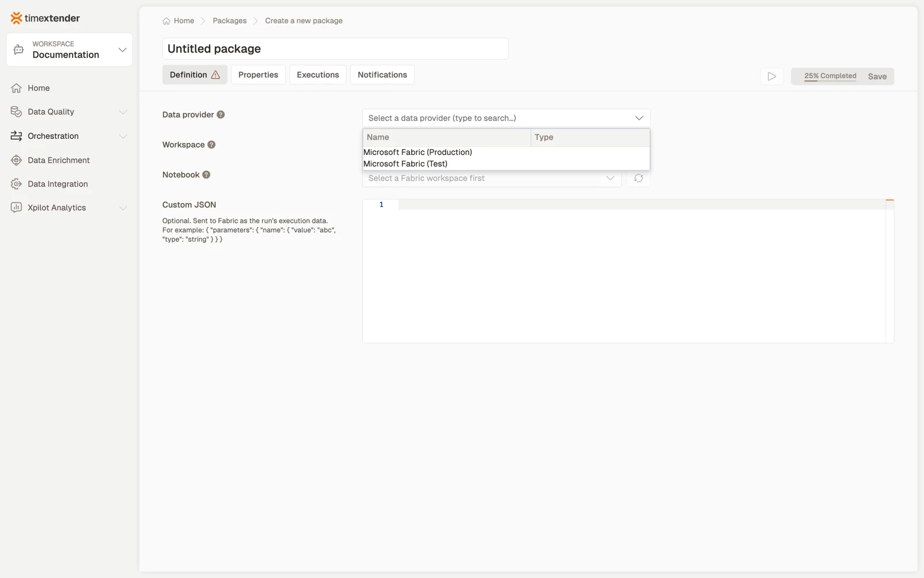Click the Data provider help icon

click(221, 114)
